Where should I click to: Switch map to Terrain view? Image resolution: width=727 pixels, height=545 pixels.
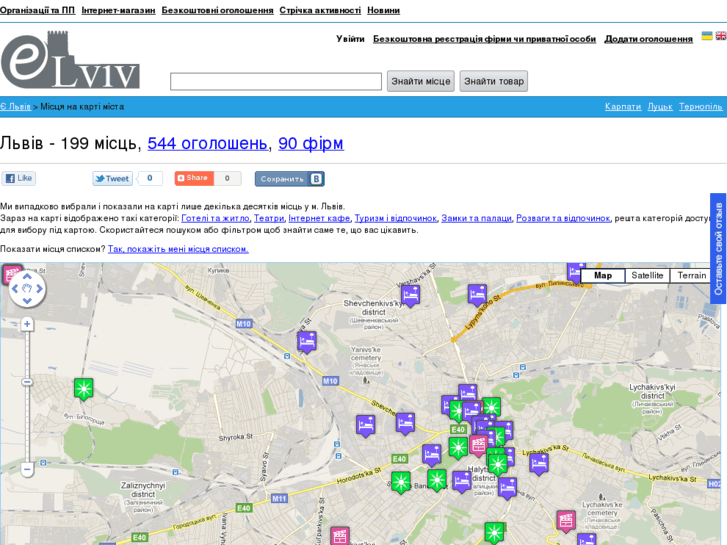point(691,276)
